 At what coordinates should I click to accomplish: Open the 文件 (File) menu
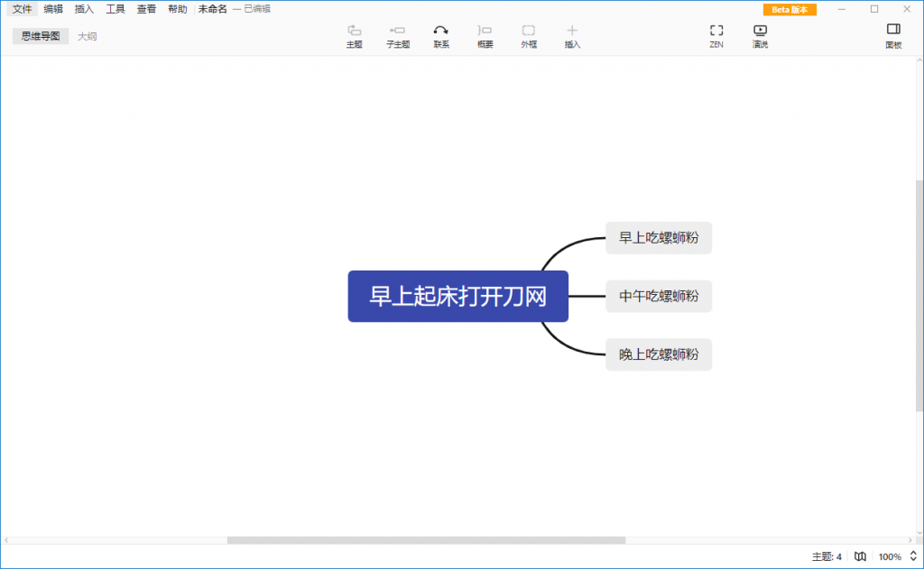pos(21,8)
